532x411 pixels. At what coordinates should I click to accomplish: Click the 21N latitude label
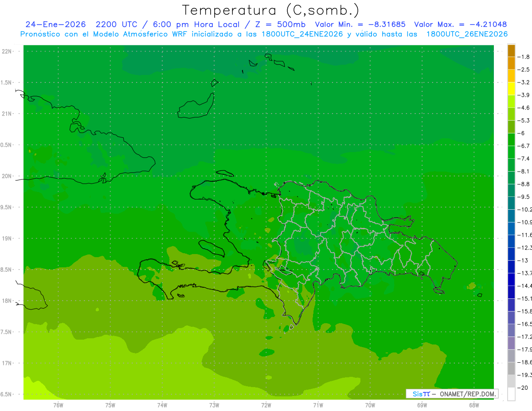coord(8,114)
